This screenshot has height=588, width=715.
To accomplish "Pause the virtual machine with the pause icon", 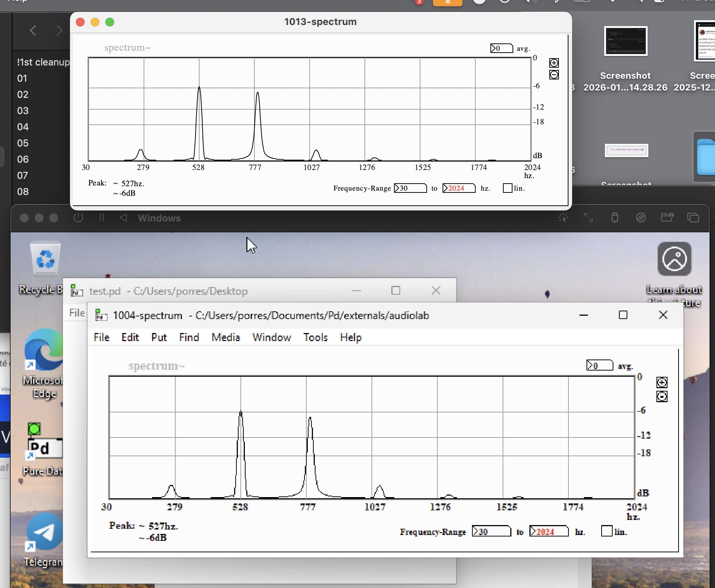I will (x=102, y=217).
